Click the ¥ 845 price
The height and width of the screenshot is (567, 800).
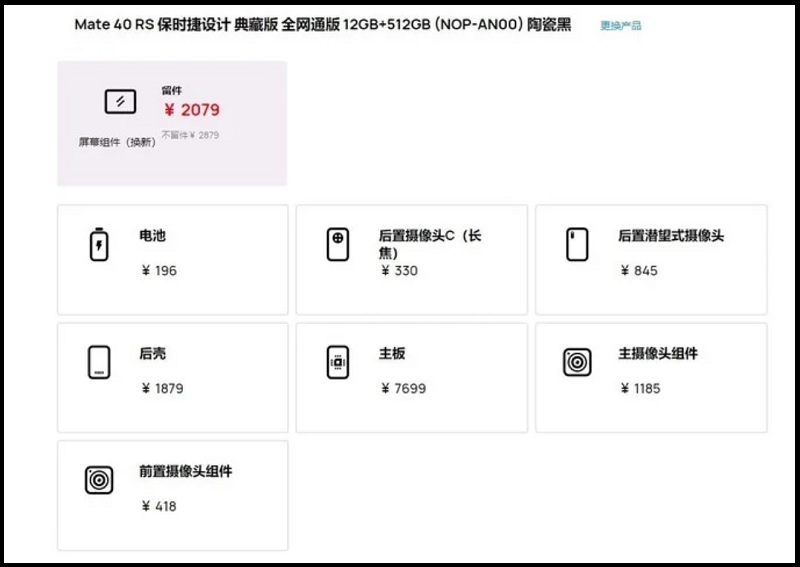639,270
